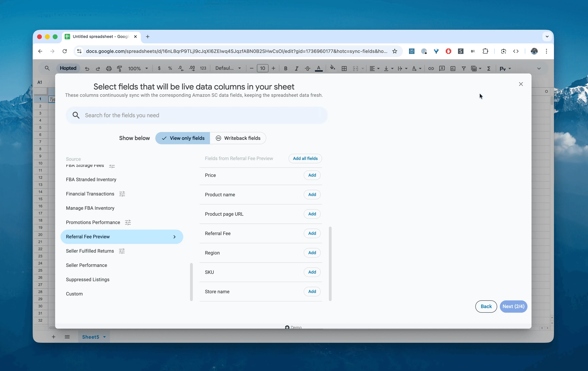Viewport: 588px width, 371px height.
Task: Add the Product name field
Action: (x=312, y=195)
